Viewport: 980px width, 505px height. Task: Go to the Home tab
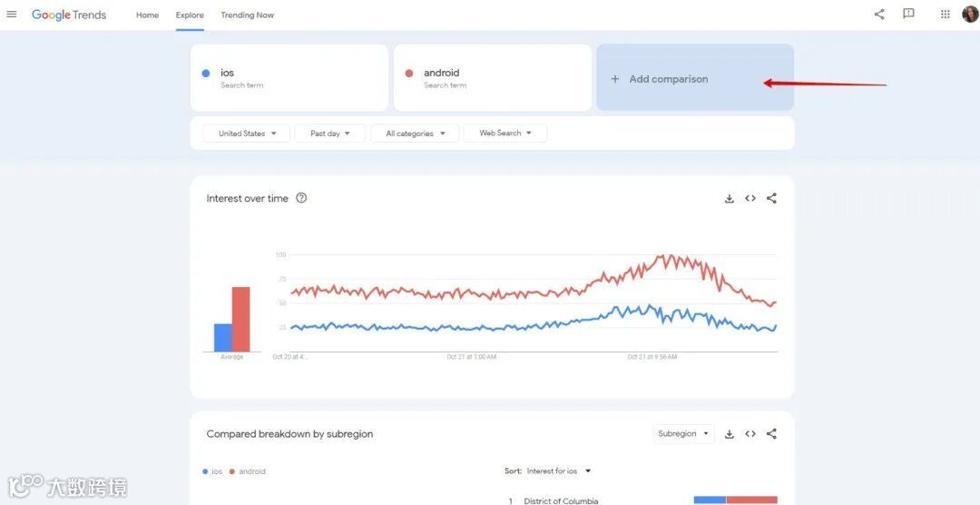tap(148, 15)
